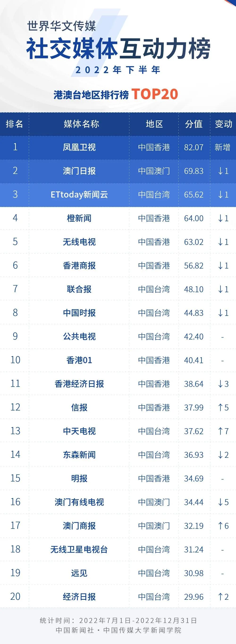Click the down arrow in 东森新闻 row
The height and width of the screenshot is (644, 236).
[220, 455]
